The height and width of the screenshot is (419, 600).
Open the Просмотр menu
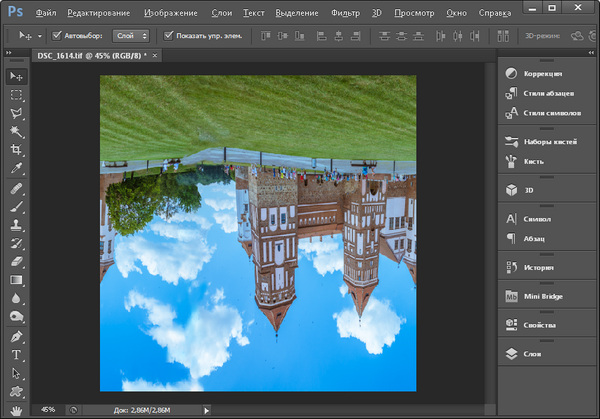point(414,13)
